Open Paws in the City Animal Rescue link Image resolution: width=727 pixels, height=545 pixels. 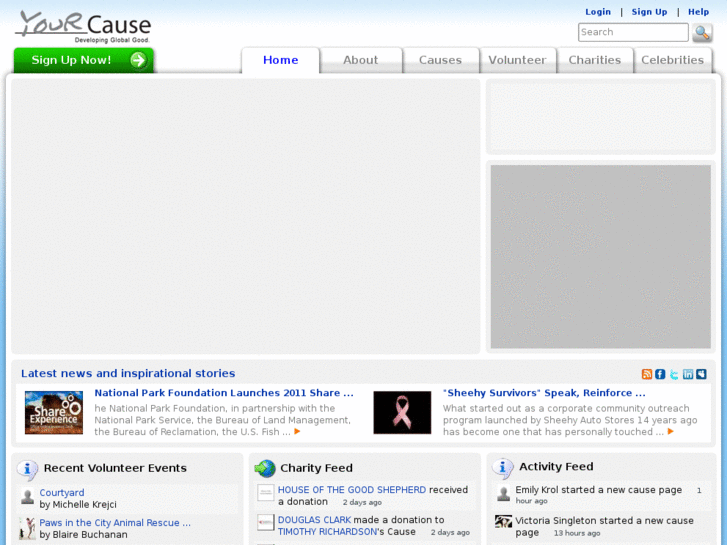point(115,523)
